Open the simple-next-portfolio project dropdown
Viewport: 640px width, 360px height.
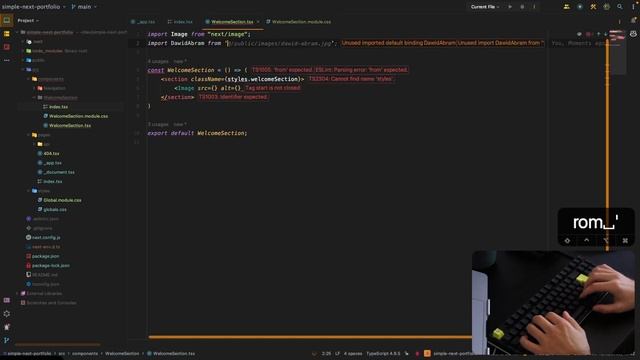click(x=33, y=7)
